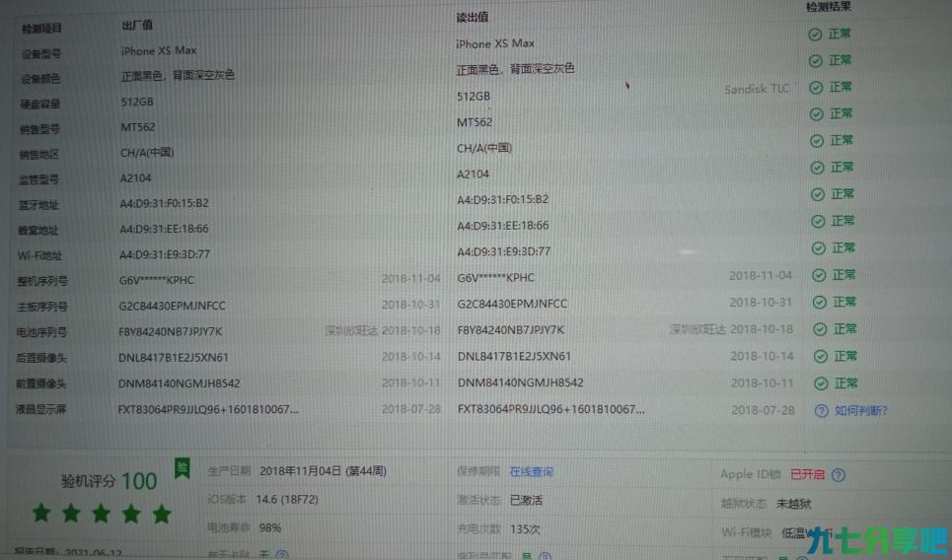Viewport: 952px width, 560px height.
Task: Click the check icon for 主板序列号 row
Action: [x=820, y=302]
